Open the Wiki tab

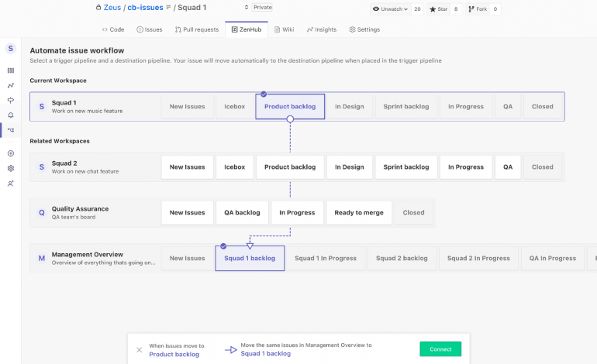click(x=284, y=29)
